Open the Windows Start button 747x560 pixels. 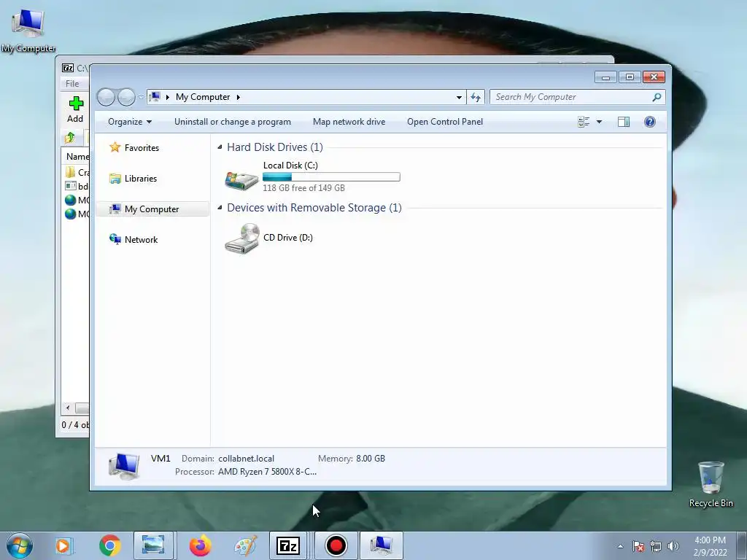pyautogui.click(x=19, y=545)
